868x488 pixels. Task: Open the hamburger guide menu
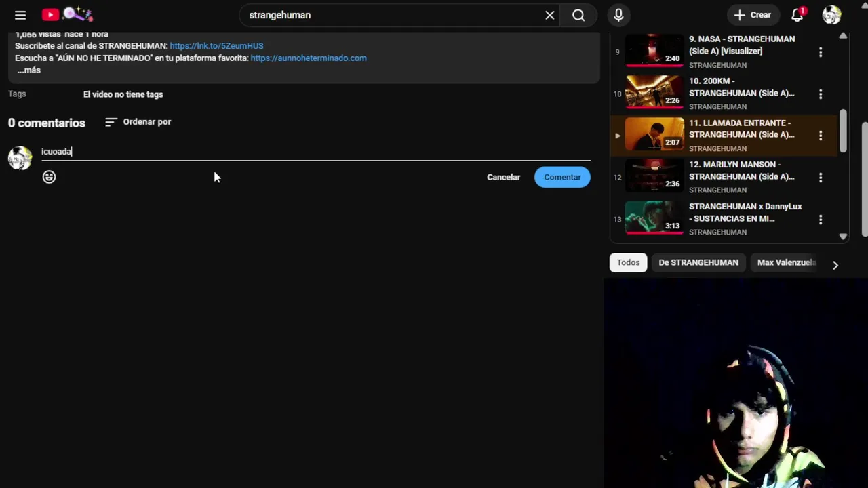pyautogui.click(x=20, y=15)
